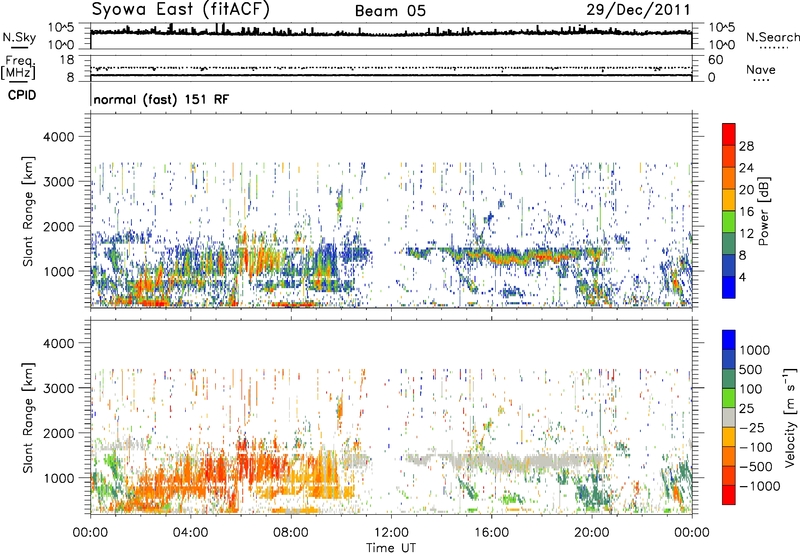This screenshot has height=554, width=800.
Task: Click the "Time UT" axis label
Action: click(x=391, y=548)
